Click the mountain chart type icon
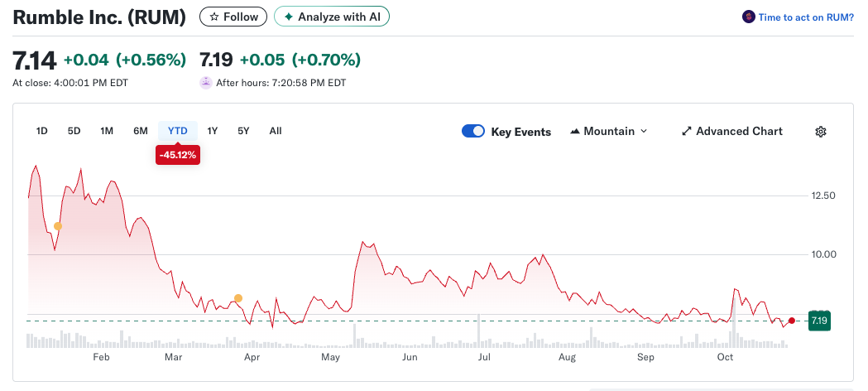 coord(575,132)
